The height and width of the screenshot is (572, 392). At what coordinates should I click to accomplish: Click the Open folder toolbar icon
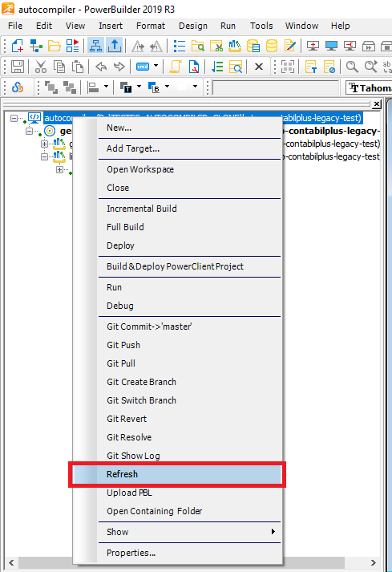55,46
